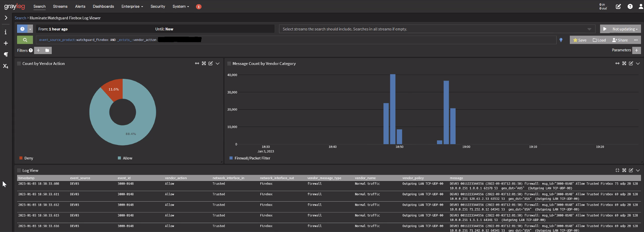
Task: Expand the Enterprise menu
Action: [132, 7]
